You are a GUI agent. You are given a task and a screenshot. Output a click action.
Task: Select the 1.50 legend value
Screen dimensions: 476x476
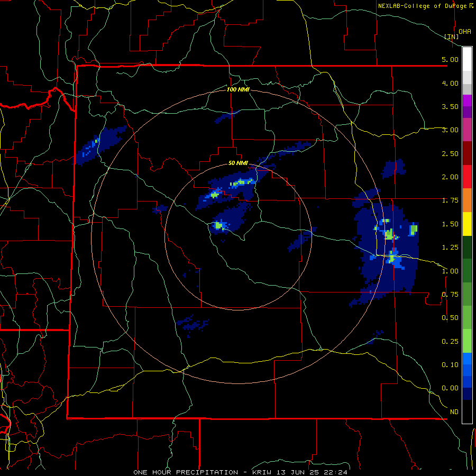(x=450, y=224)
